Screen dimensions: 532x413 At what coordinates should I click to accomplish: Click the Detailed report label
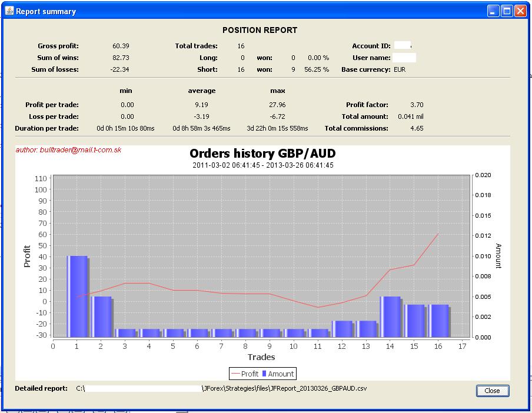(41, 389)
